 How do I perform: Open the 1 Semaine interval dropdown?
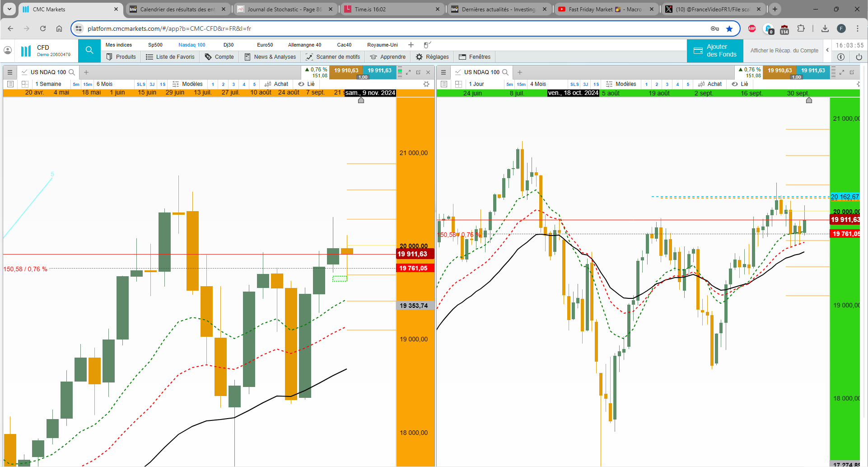pyautogui.click(x=48, y=84)
